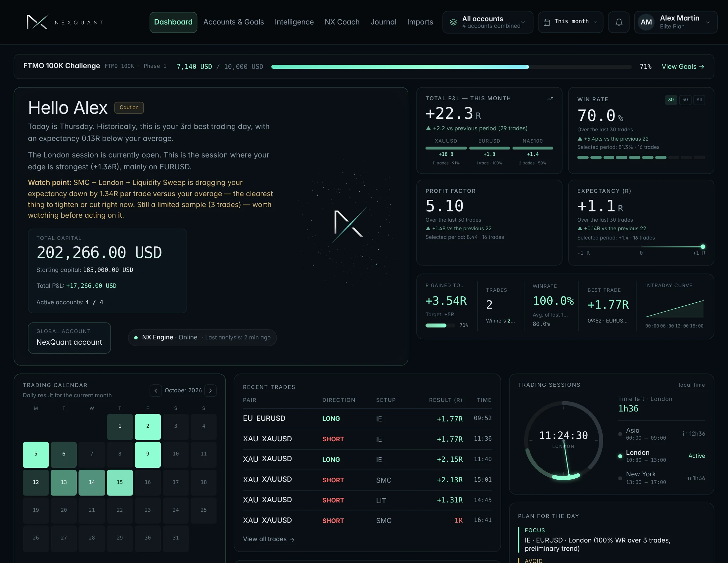Go to next calendar month

click(210, 390)
